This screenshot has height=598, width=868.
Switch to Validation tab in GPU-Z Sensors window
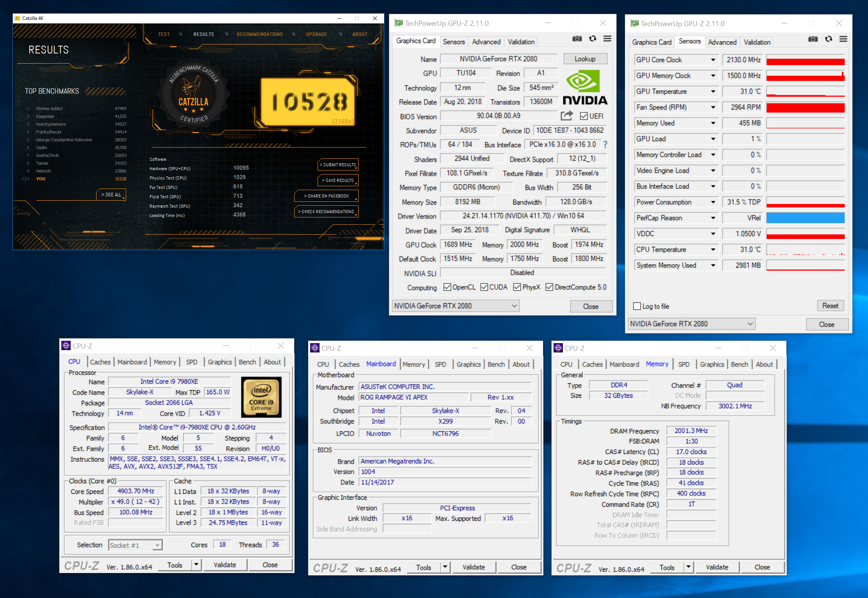coord(757,42)
